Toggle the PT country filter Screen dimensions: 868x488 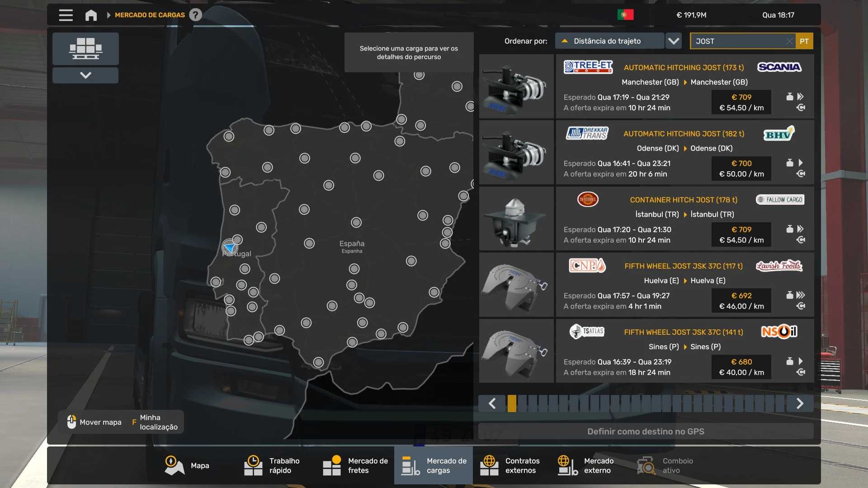(x=804, y=41)
